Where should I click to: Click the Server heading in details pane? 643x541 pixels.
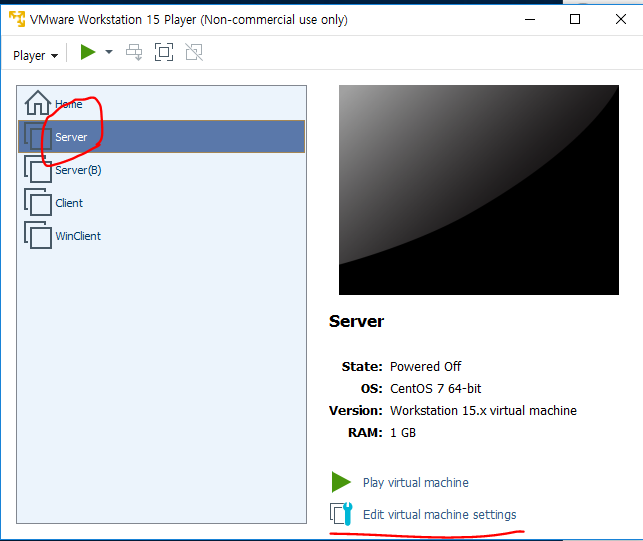click(356, 321)
